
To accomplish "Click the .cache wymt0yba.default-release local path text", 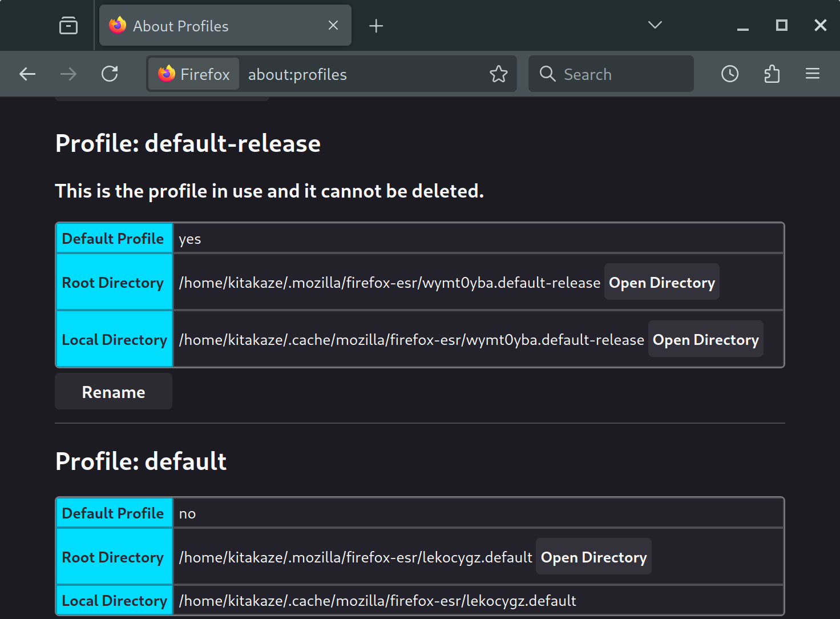I will 411,340.
